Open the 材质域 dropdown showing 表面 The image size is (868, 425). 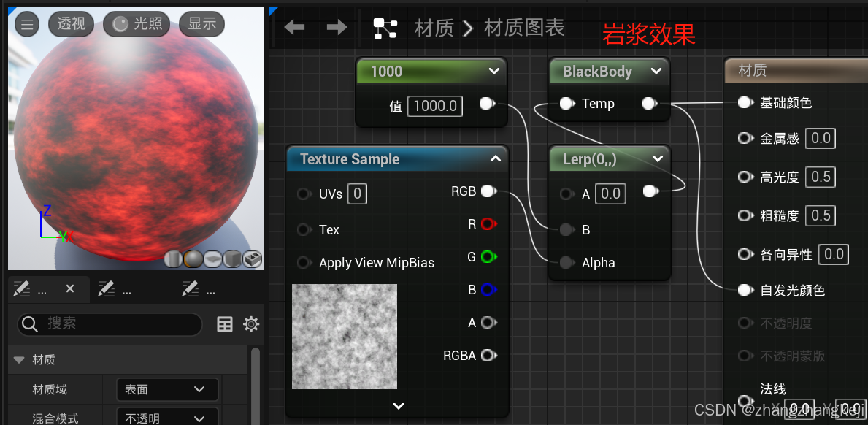click(x=166, y=389)
